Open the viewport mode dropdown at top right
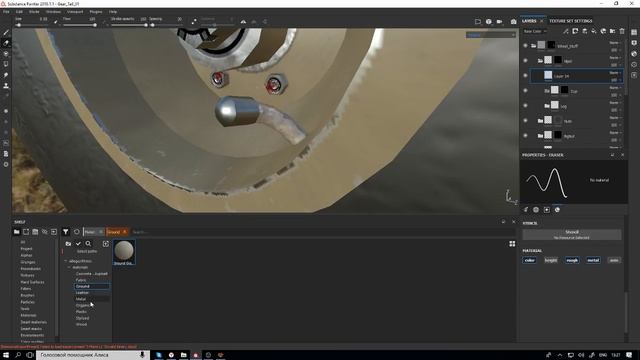The width and height of the screenshot is (640, 360). pos(491,35)
